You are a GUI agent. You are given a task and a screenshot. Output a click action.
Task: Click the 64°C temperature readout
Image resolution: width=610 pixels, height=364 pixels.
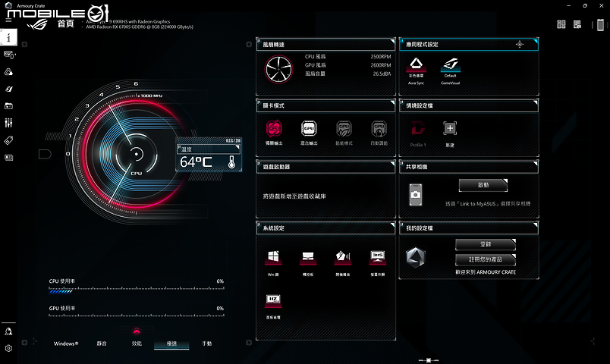point(196,162)
